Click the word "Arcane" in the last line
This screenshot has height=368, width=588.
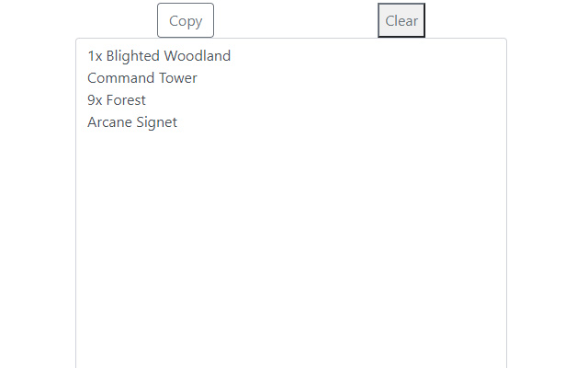pyautogui.click(x=109, y=122)
